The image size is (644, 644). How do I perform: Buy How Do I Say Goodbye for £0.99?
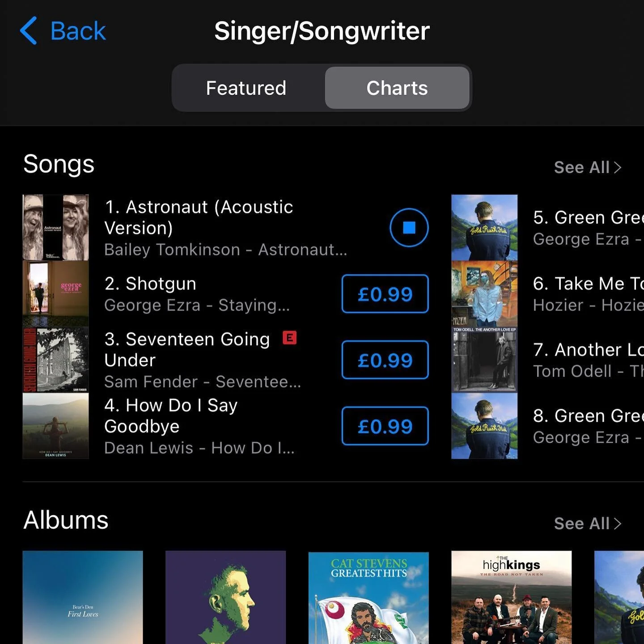click(385, 426)
